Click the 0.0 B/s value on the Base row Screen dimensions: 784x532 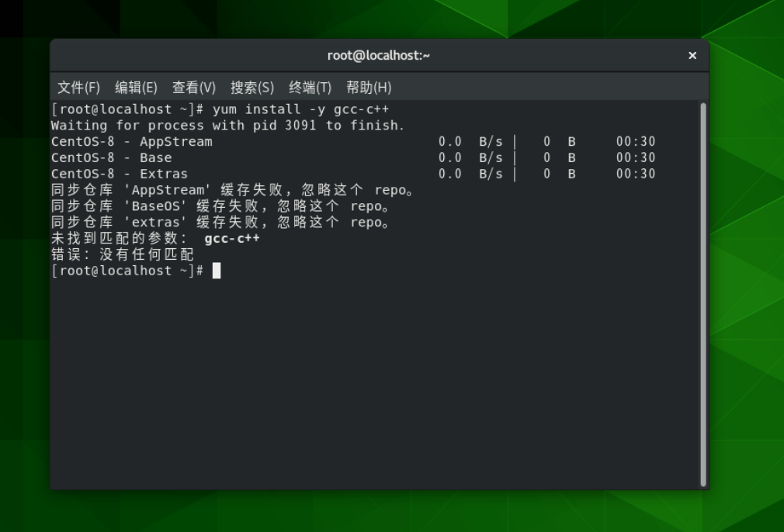pyautogui.click(x=470, y=158)
